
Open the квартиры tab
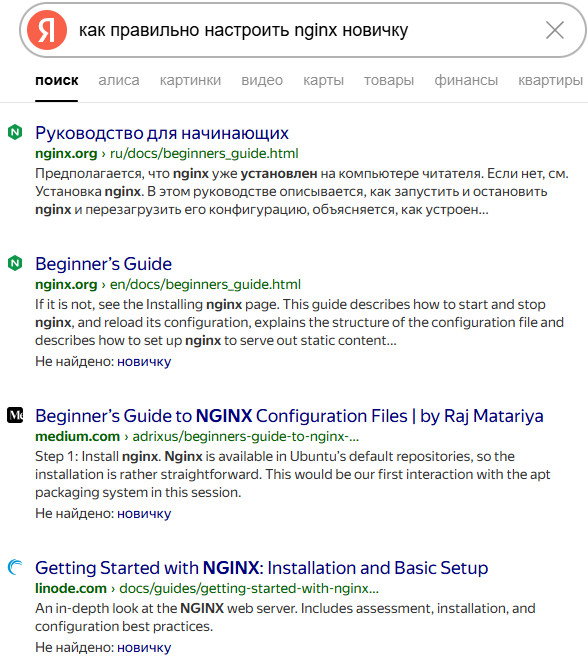(551, 80)
